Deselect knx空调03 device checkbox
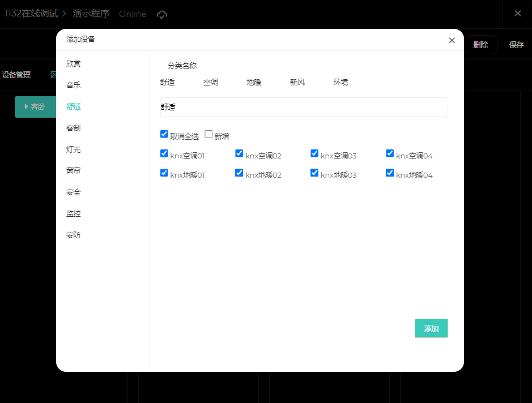Viewport: 532px width, 403px height. pyautogui.click(x=314, y=153)
